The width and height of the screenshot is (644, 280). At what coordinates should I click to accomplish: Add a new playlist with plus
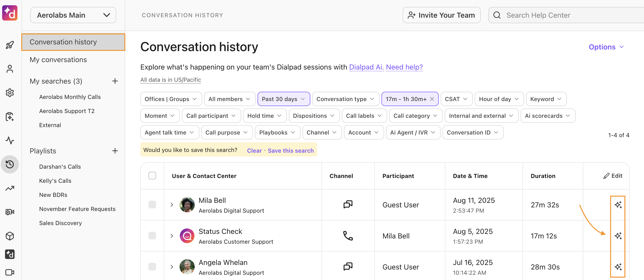pos(115,151)
